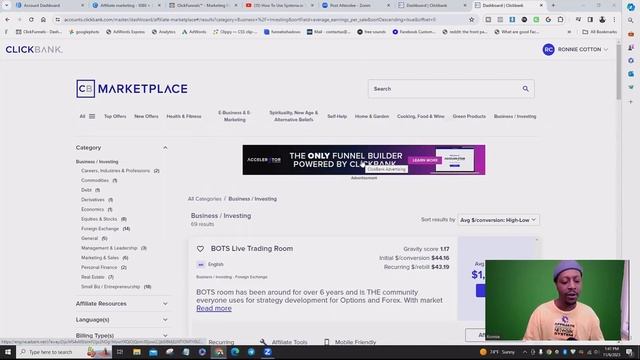Click the browser home icon
Screen dimensions: 640x360
pyautogui.click(x=43, y=19)
